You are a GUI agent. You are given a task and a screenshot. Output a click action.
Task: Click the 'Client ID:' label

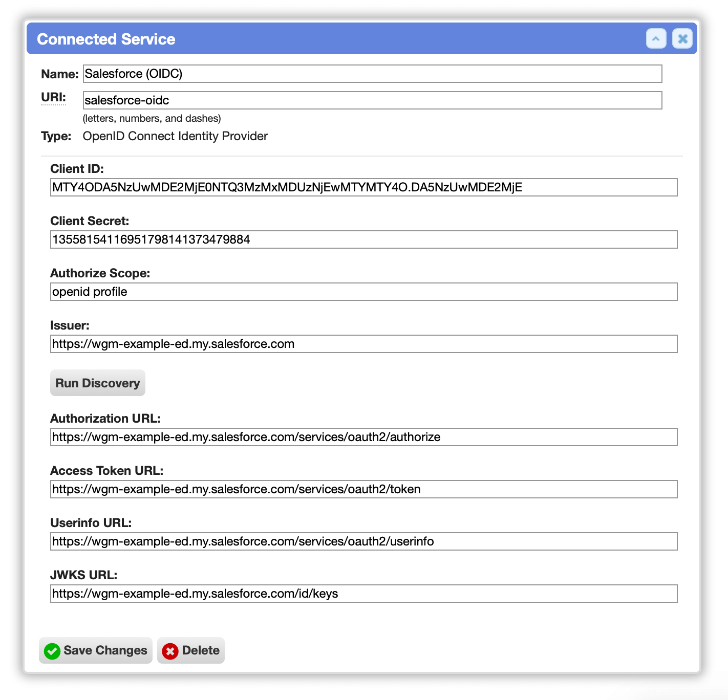[77, 169]
